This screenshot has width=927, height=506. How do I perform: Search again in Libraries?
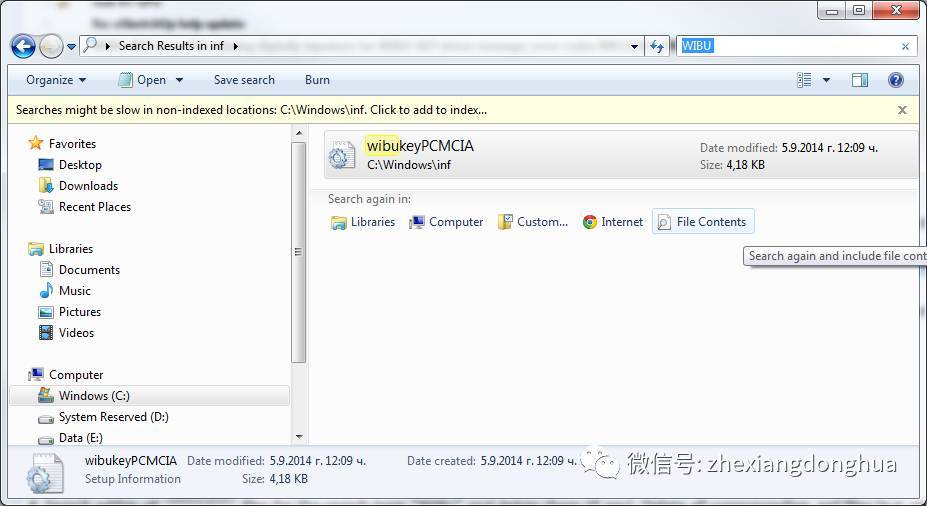click(x=363, y=222)
